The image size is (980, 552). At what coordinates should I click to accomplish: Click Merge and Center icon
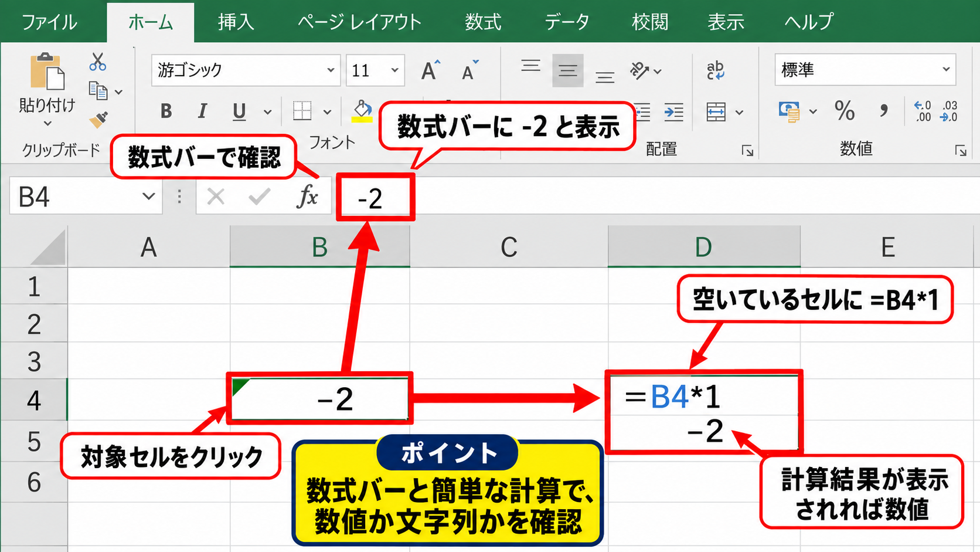716,111
